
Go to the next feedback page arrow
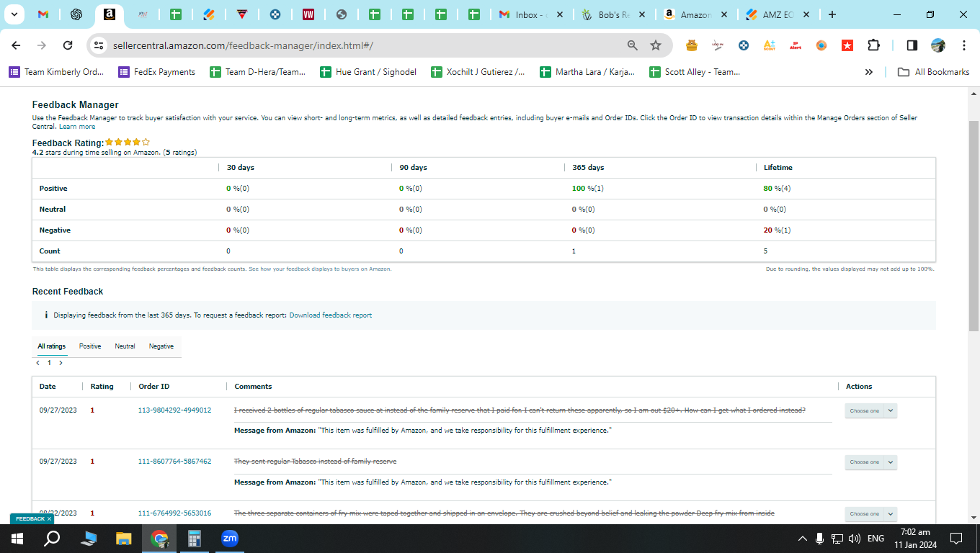[x=61, y=363]
